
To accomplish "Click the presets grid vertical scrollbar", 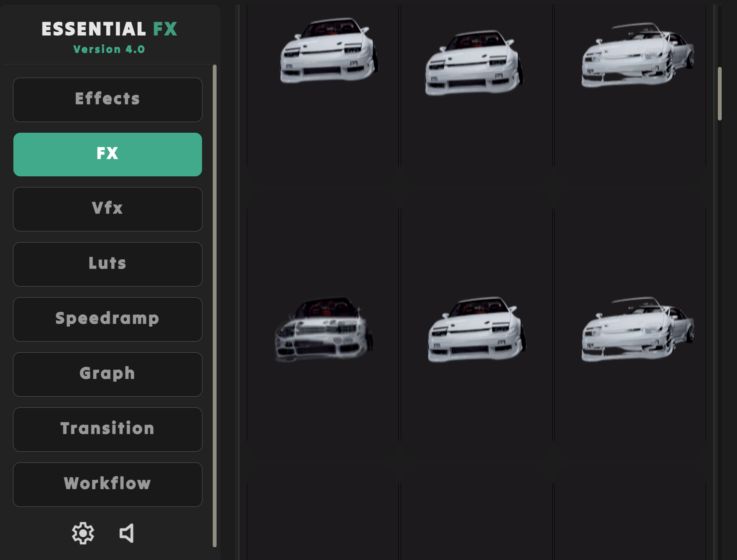I will point(720,94).
